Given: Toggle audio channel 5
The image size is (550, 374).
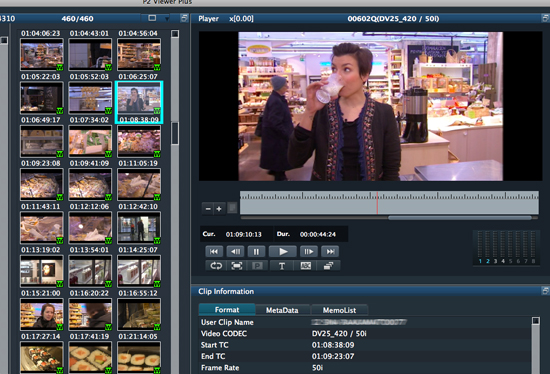Looking at the screenshot, I should [510, 261].
